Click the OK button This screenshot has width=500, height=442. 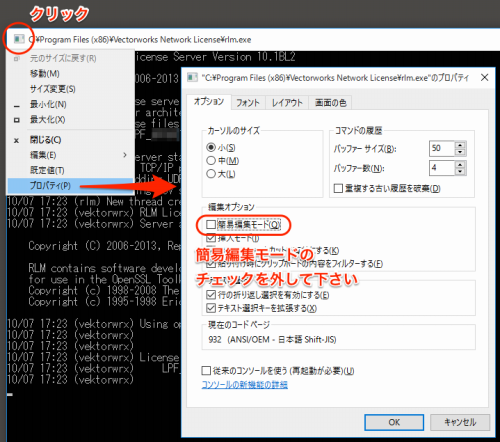[x=394, y=422]
